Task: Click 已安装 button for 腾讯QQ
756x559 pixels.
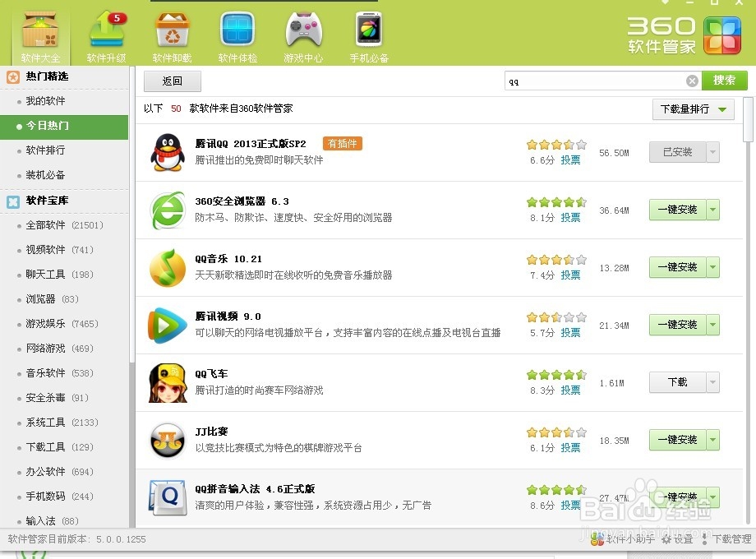Action: tap(677, 152)
